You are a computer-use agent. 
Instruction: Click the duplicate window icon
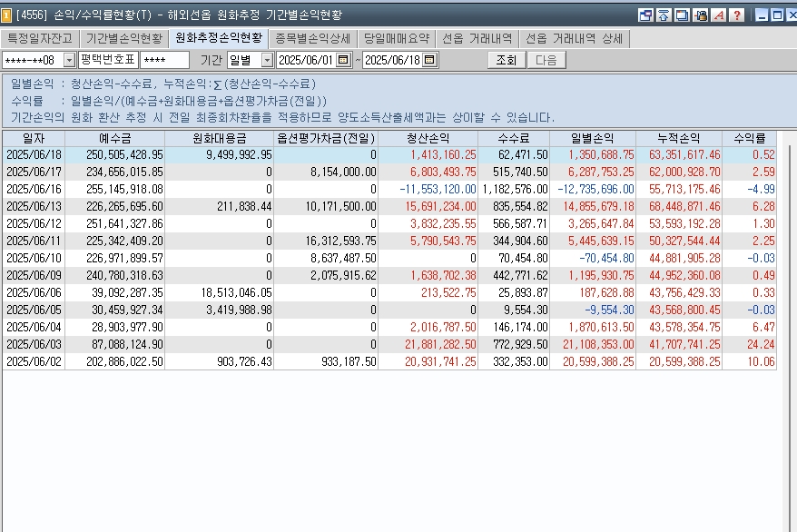click(682, 15)
